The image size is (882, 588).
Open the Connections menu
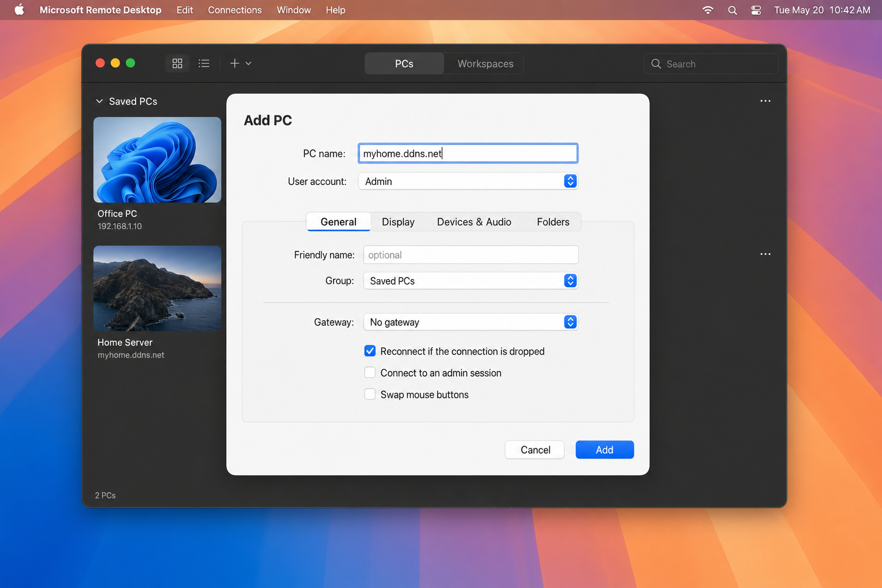click(x=235, y=10)
